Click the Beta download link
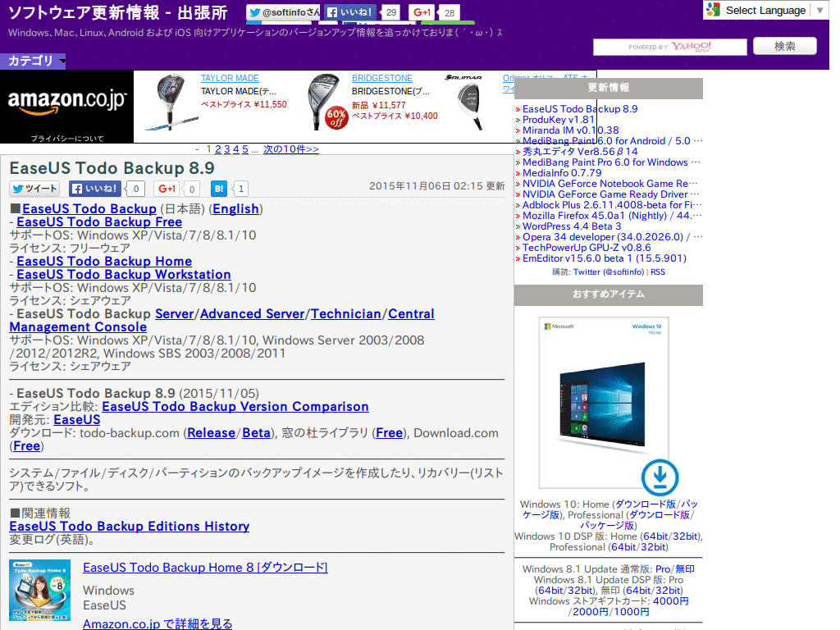The height and width of the screenshot is (630, 840). (x=256, y=433)
